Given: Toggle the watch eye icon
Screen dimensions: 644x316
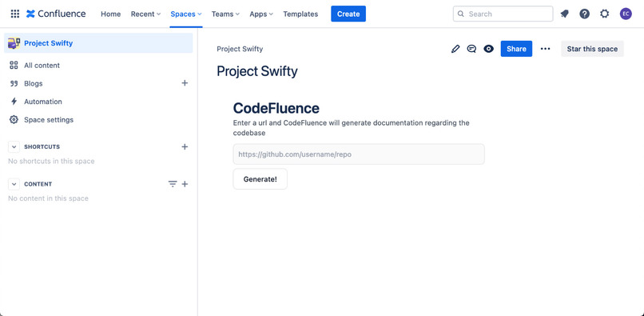Looking at the screenshot, I should [488, 49].
